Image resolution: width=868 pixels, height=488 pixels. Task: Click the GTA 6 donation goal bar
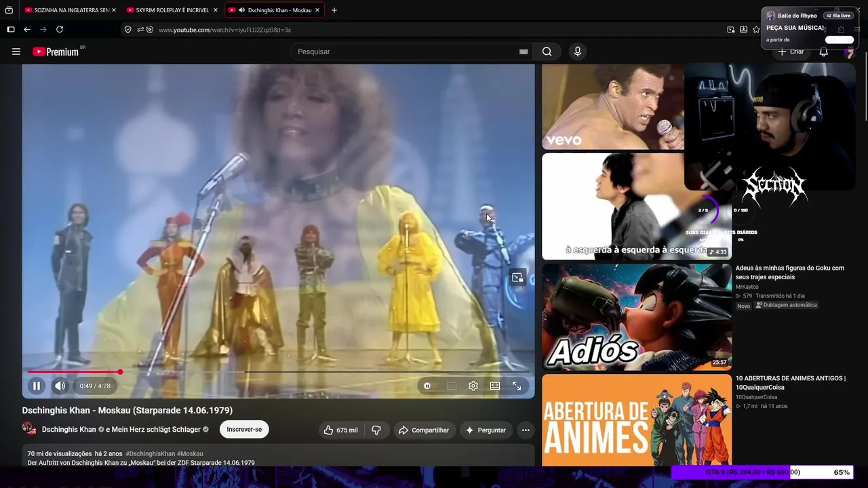coord(762,472)
